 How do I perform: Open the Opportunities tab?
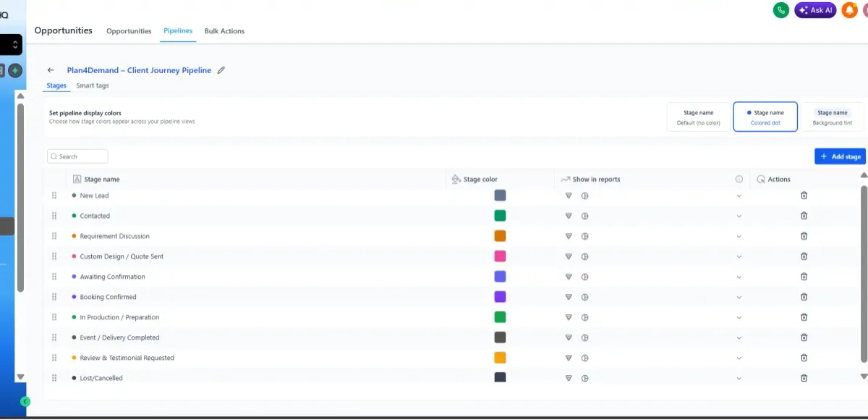click(x=129, y=31)
